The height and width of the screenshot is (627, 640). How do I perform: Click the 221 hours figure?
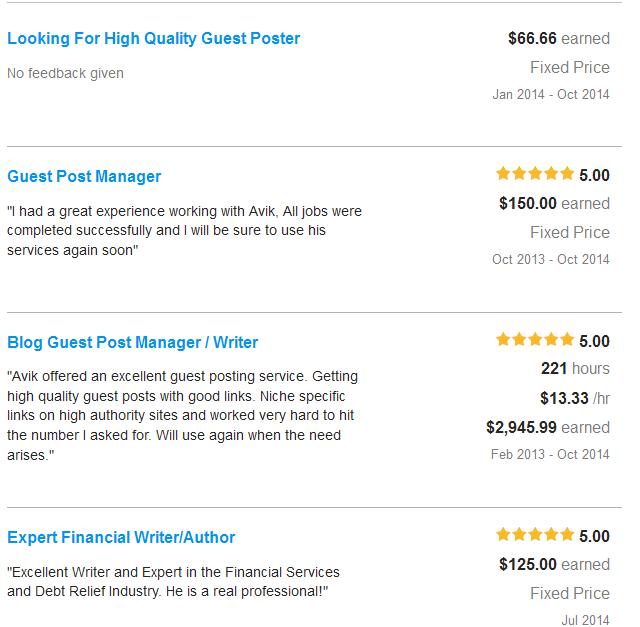(x=575, y=369)
